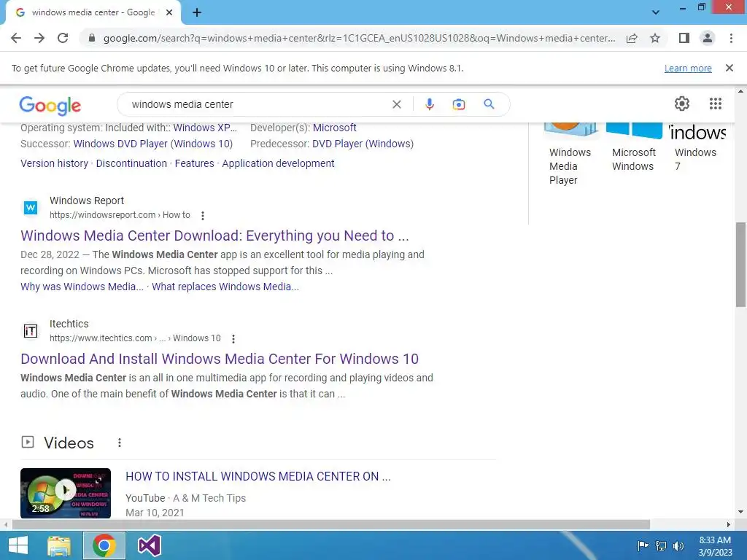
Task: Open options for Windows Report result
Action: coord(203,216)
